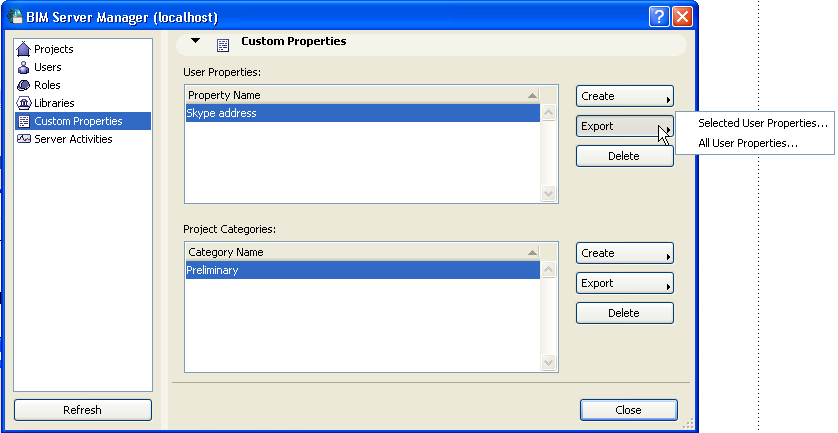Click the Roles icon in sidebar
The width and height of the screenshot is (838, 433).
point(24,85)
